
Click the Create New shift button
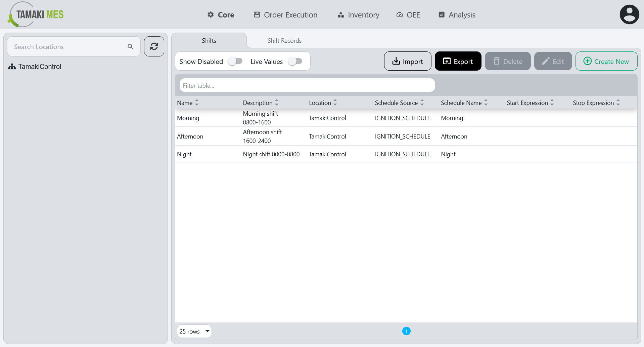[606, 61]
